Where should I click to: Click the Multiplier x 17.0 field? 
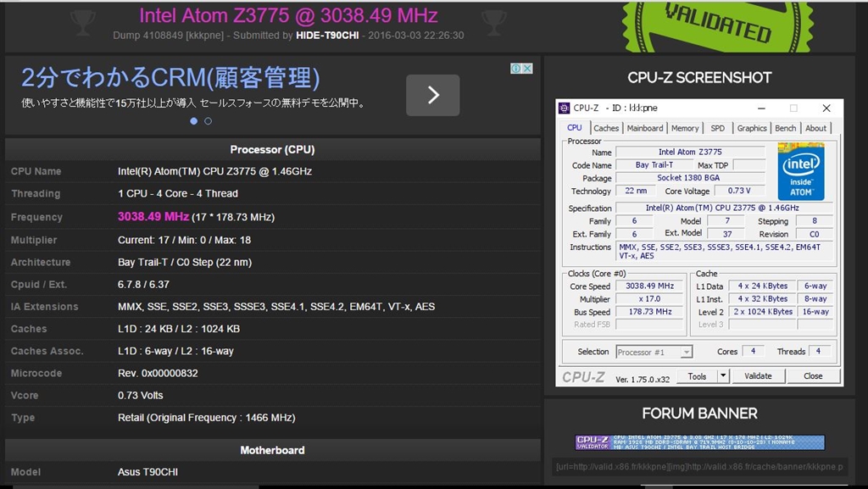[650, 298]
